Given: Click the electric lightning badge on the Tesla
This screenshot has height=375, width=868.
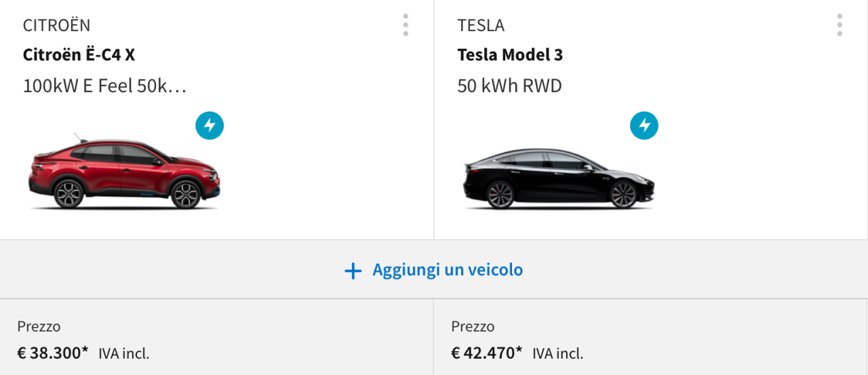Looking at the screenshot, I should tap(644, 125).
